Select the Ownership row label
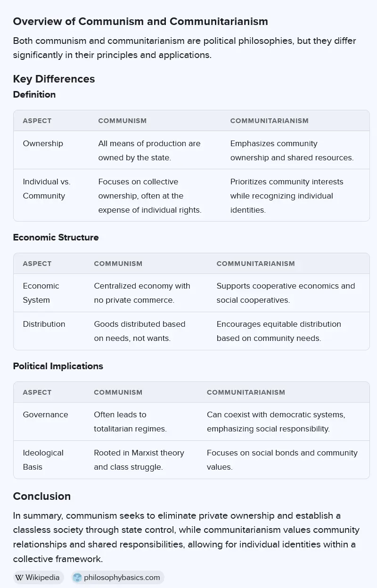377x588 pixels. click(43, 143)
